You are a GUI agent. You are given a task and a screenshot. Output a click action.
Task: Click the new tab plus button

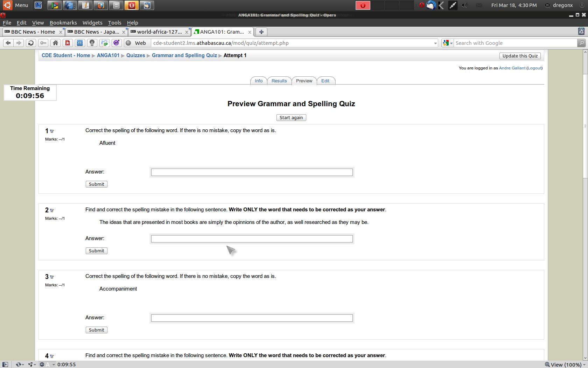[261, 32]
